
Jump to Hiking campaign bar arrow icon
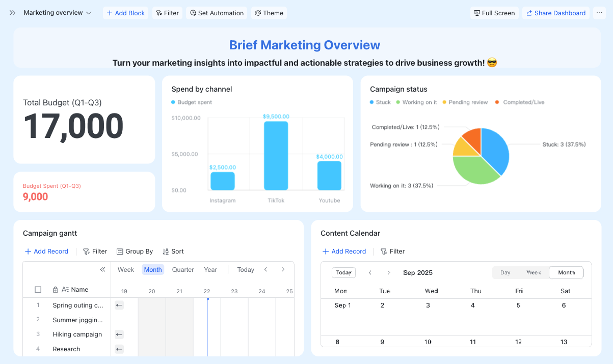pyautogui.click(x=119, y=334)
